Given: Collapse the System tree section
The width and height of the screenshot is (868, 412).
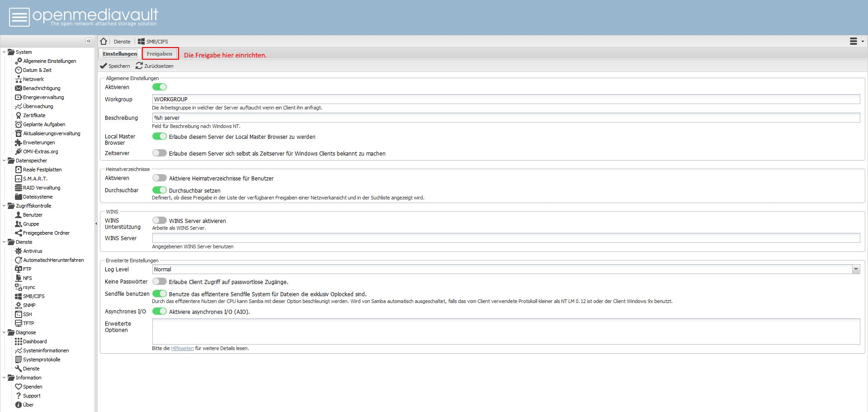Looking at the screenshot, I should 4,52.
